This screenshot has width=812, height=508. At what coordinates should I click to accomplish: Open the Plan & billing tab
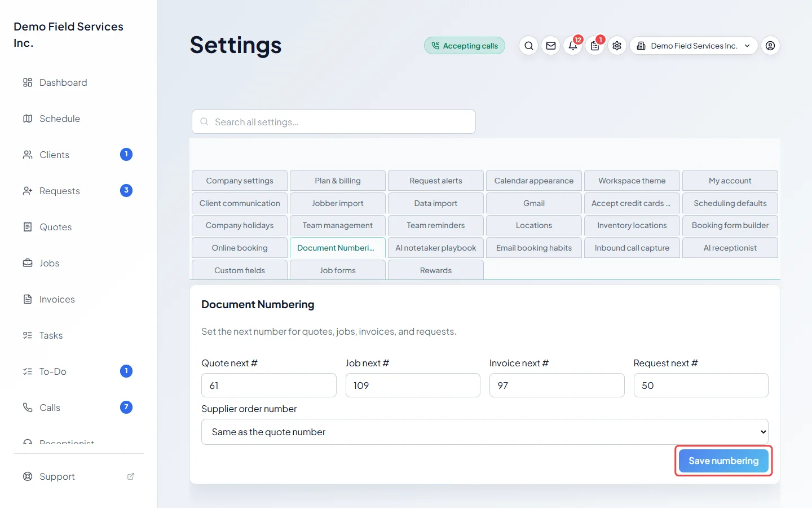coord(338,181)
